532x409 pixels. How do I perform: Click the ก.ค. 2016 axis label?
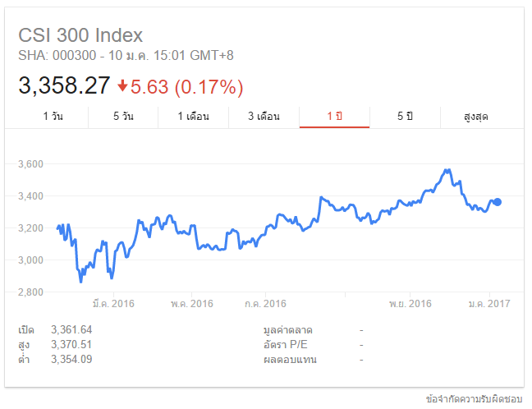pos(265,303)
